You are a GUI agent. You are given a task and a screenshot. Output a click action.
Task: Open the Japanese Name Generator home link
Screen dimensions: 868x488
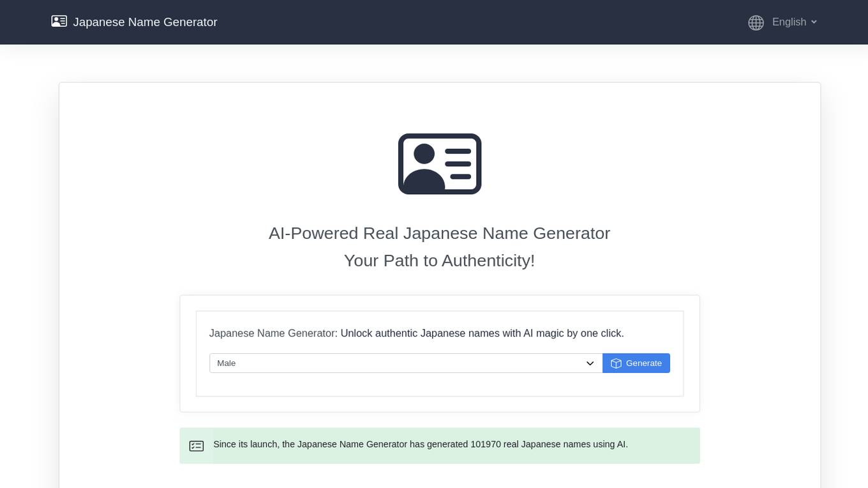click(x=145, y=22)
